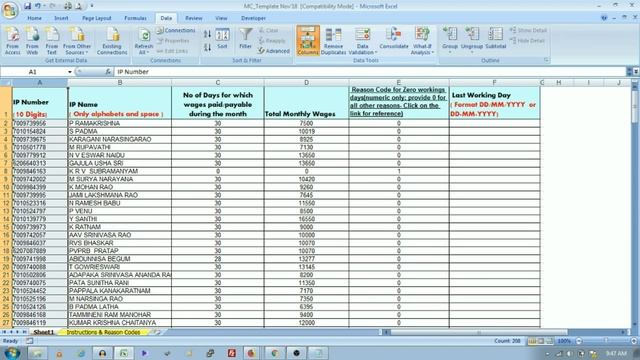Open the Review tab
This screenshot has height=360, width=640.
tap(193, 18)
